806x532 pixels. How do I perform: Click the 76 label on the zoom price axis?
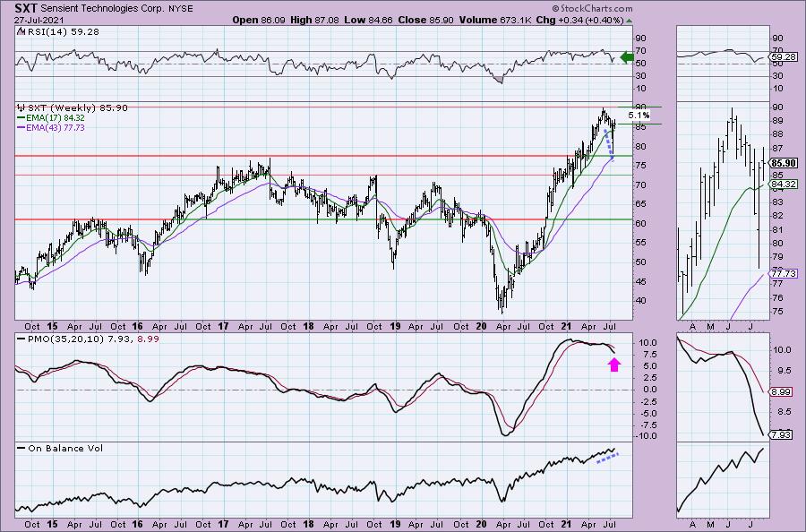(x=777, y=298)
